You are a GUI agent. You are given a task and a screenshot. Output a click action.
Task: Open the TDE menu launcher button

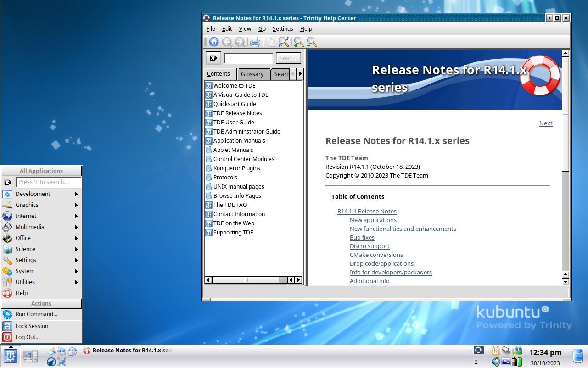[x=10, y=356]
